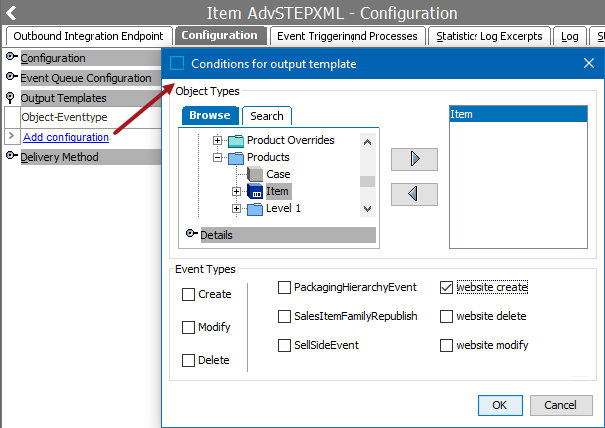Click the dialog title bar window icon

click(177, 64)
